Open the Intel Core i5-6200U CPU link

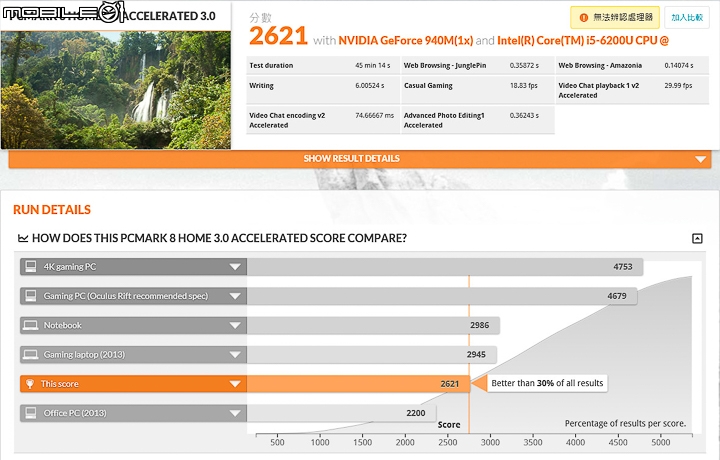click(x=583, y=40)
